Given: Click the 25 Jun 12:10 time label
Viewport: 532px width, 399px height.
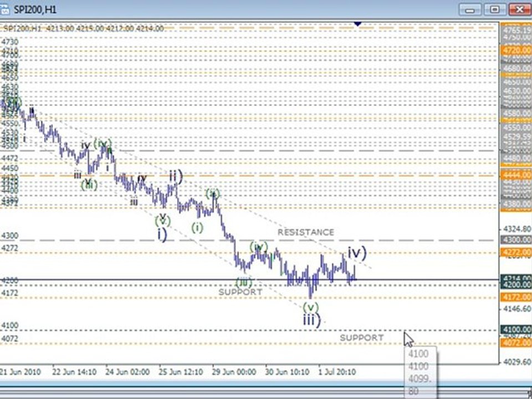Looking at the screenshot, I should click(x=181, y=372).
